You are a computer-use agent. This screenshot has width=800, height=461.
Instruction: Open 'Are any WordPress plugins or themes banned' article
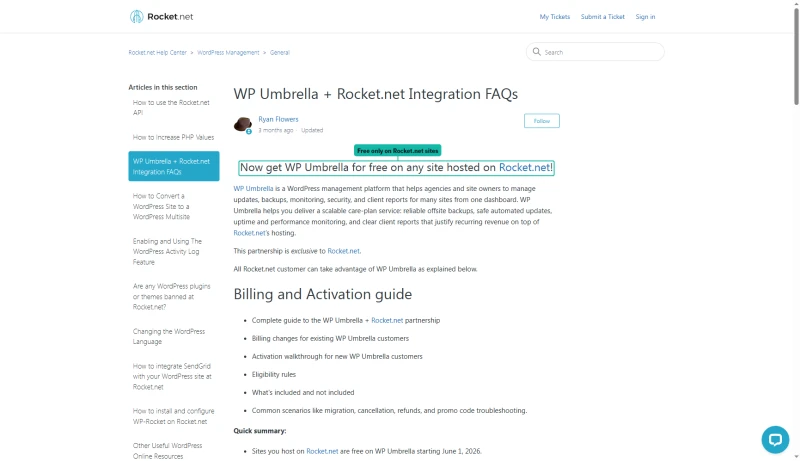(171, 297)
